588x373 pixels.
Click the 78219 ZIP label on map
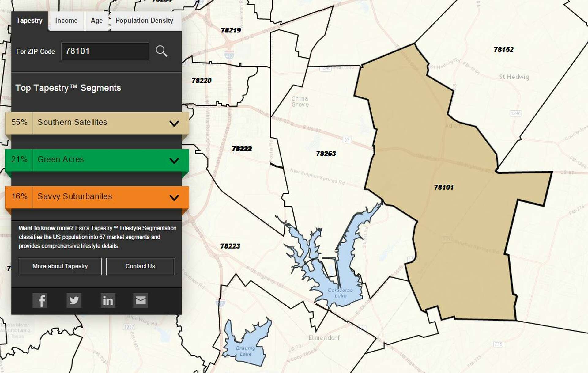pyautogui.click(x=231, y=30)
